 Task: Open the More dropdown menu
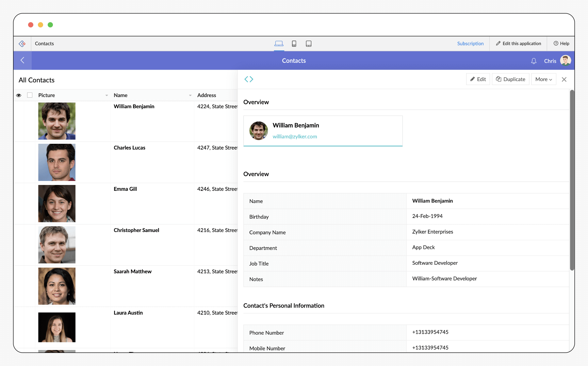coord(544,79)
